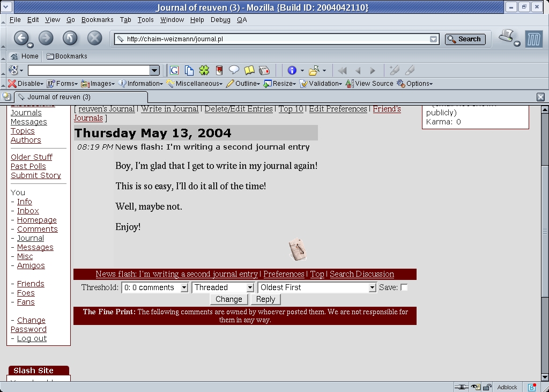Click the journal notebook image under the entry
This screenshot has height=392, width=549.
(x=297, y=250)
